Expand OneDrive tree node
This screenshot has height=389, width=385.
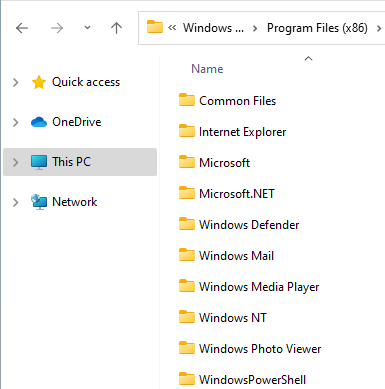click(15, 122)
